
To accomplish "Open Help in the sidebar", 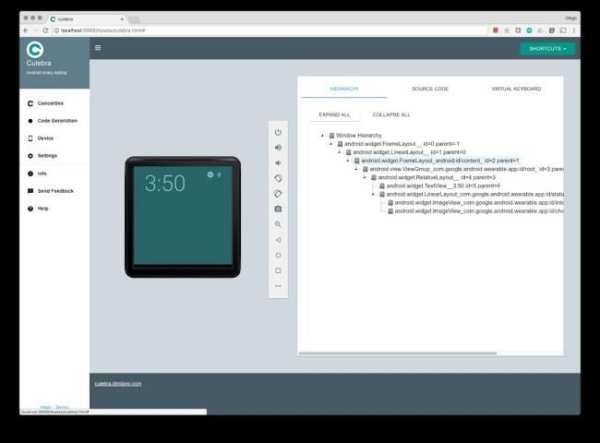I will pos(55,208).
